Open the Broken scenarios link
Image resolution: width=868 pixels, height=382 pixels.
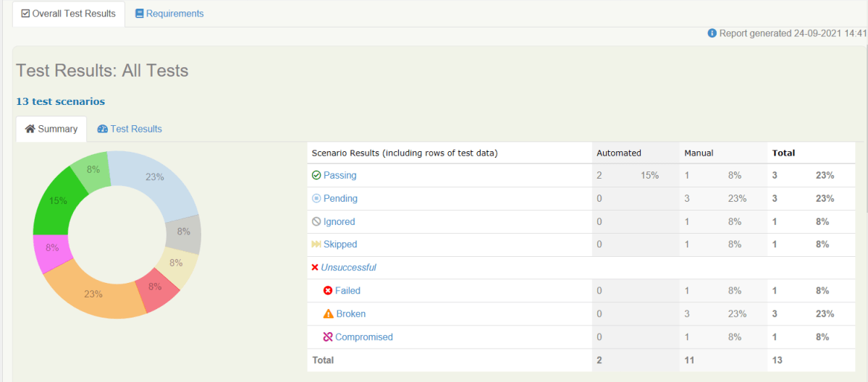click(x=350, y=314)
